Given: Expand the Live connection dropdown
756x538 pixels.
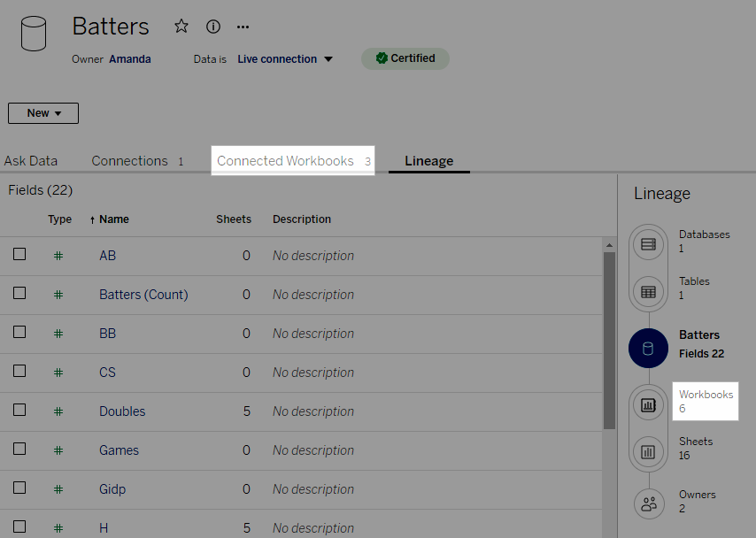Looking at the screenshot, I should point(285,59).
